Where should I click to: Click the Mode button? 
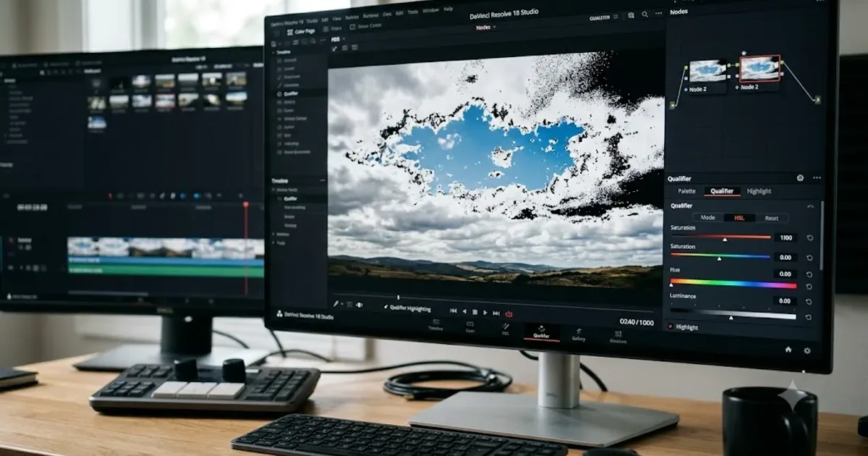pos(708,217)
